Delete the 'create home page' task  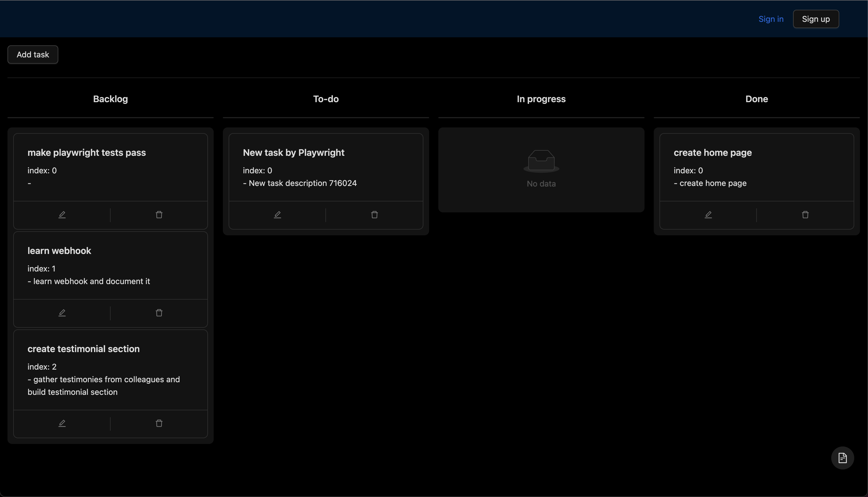coord(805,215)
